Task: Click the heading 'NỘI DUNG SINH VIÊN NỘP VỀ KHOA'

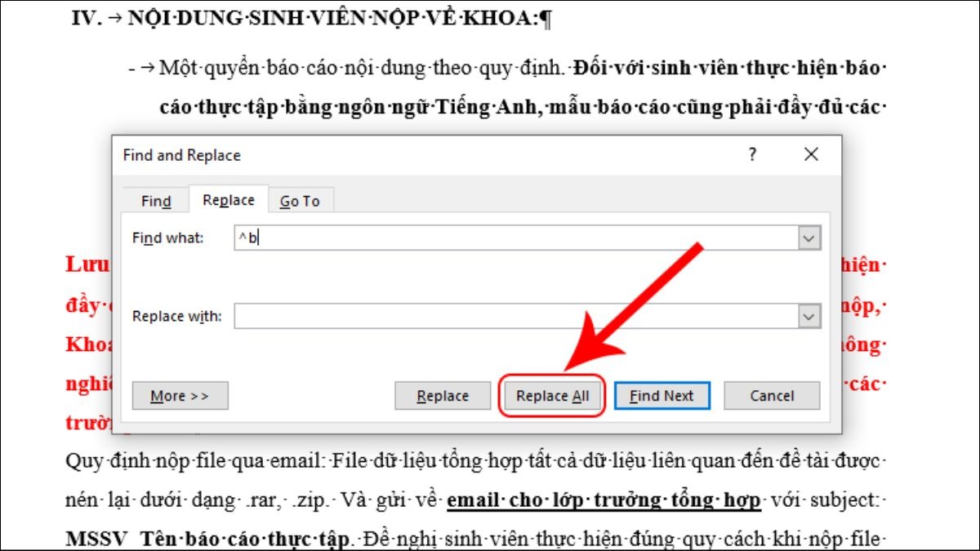Action: coord(328,20)
